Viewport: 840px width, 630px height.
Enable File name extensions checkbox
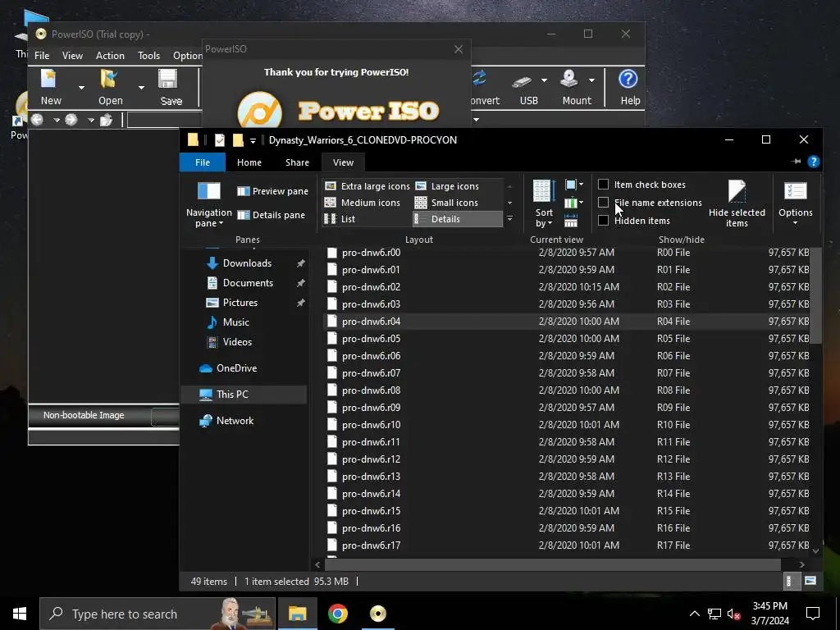[x=603, y=203]
